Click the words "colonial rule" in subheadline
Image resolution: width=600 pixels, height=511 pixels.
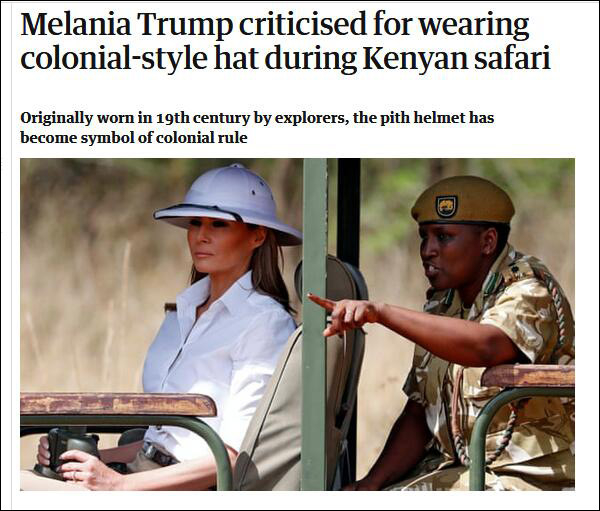(x=202, y=137)
